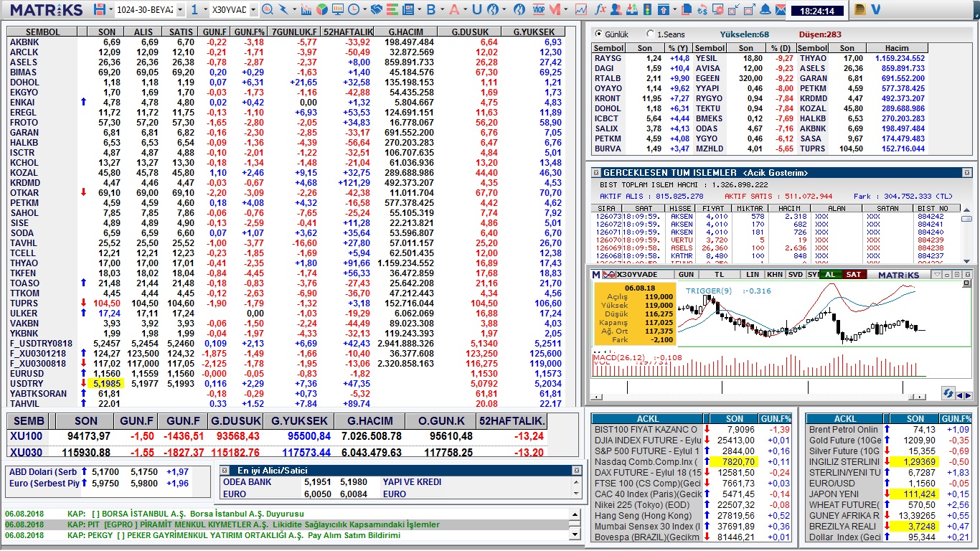The height and width of the screenshot is (551, 980).
Task: Open the presentation screen chart icon
Action: pos(338,9)
